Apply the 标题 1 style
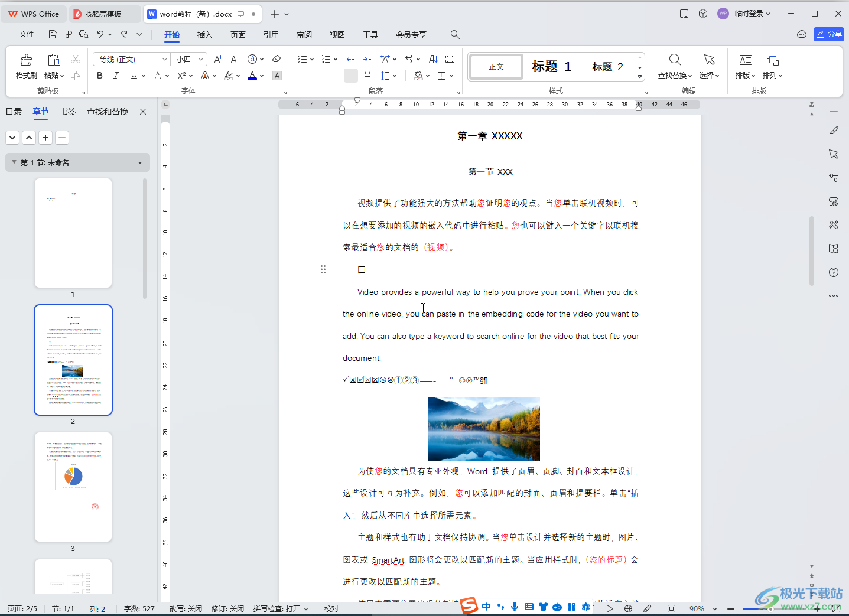849x616 pixels. 551,66
